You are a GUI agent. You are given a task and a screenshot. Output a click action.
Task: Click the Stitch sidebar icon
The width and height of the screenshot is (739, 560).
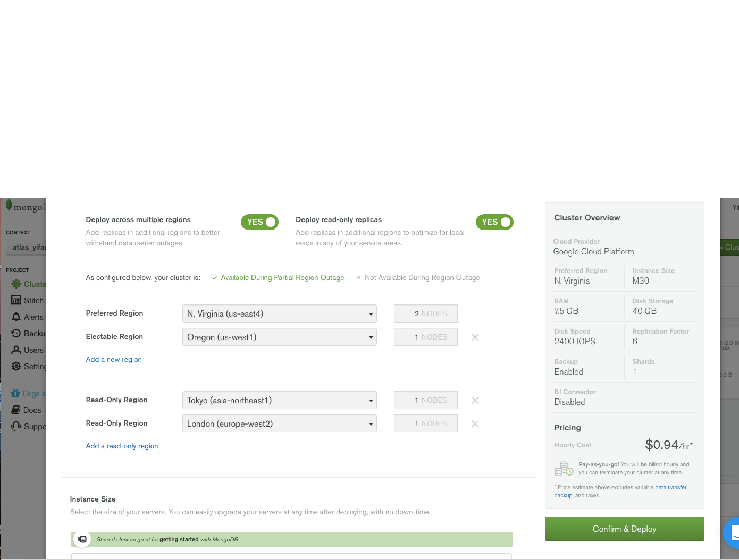point(16,300)
